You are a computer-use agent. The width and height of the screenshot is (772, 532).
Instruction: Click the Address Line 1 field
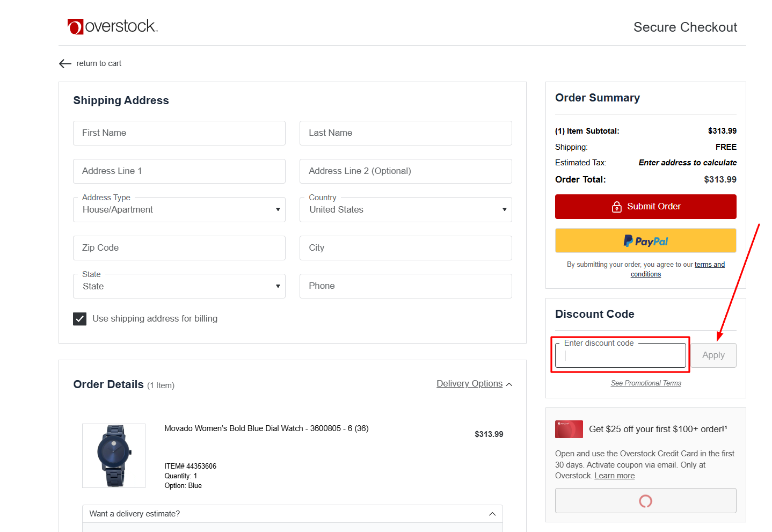tap(179, 171)
